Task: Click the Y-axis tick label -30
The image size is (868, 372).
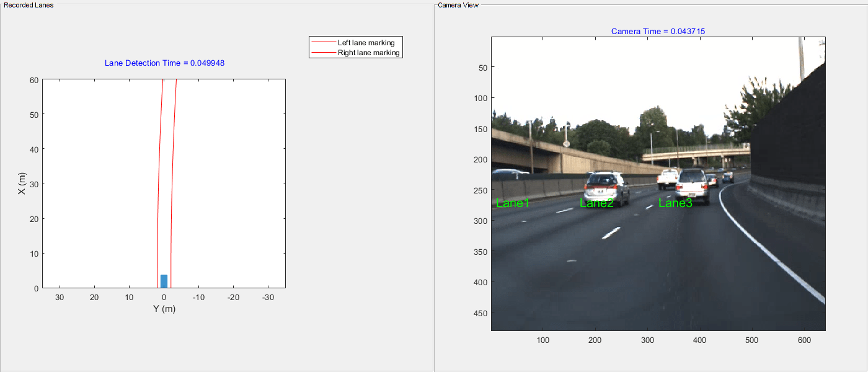Action: pos(267,298)
